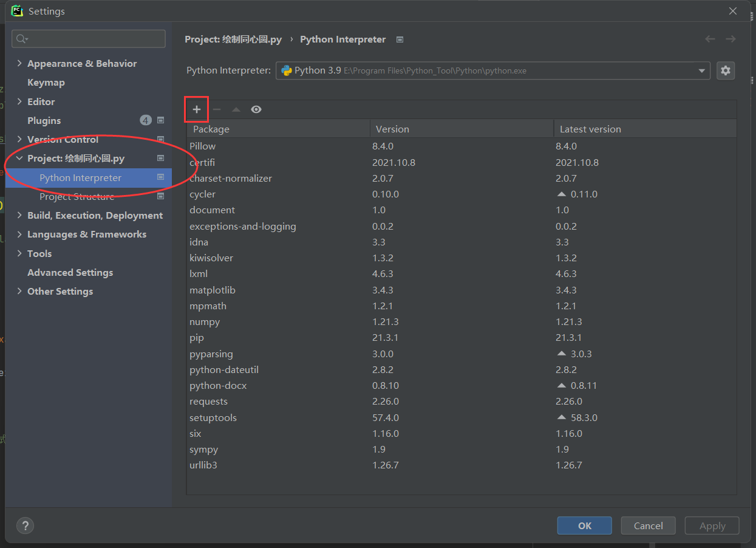
Task: Expand Appearance & Behavior section
Action: pyautogui.click(x=19, y=63)
